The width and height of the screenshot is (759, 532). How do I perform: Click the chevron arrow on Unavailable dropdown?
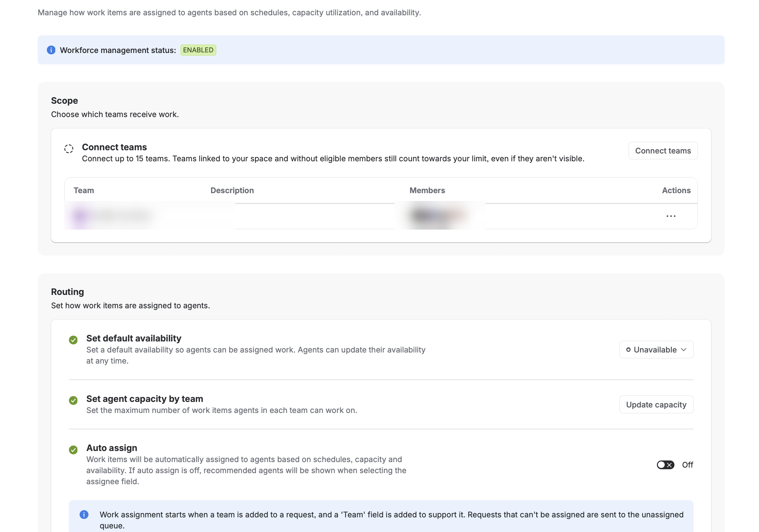tap(684, 350)
